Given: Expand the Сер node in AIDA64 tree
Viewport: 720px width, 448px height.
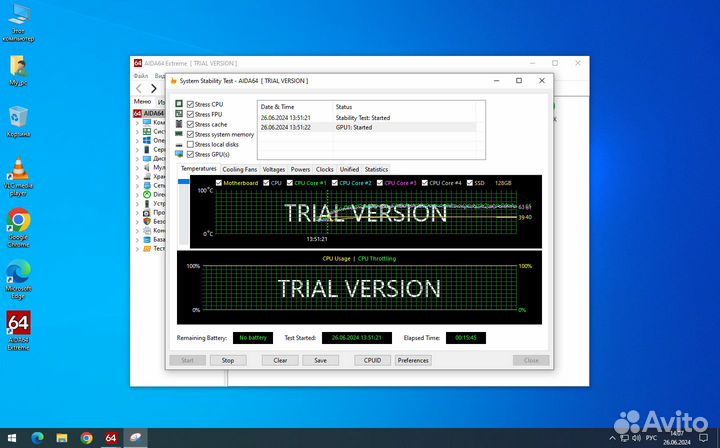Looking at the screenshot, I should [x=137, y=150].
